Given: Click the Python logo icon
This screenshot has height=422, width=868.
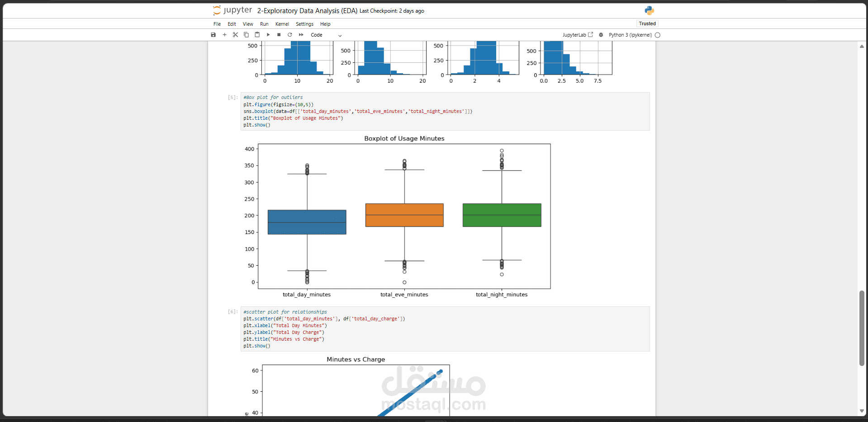Looking at the screenshot, I should coord(649,10).
